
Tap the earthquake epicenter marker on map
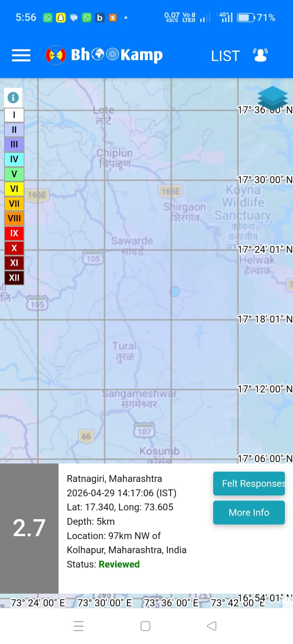pos(175,291)
